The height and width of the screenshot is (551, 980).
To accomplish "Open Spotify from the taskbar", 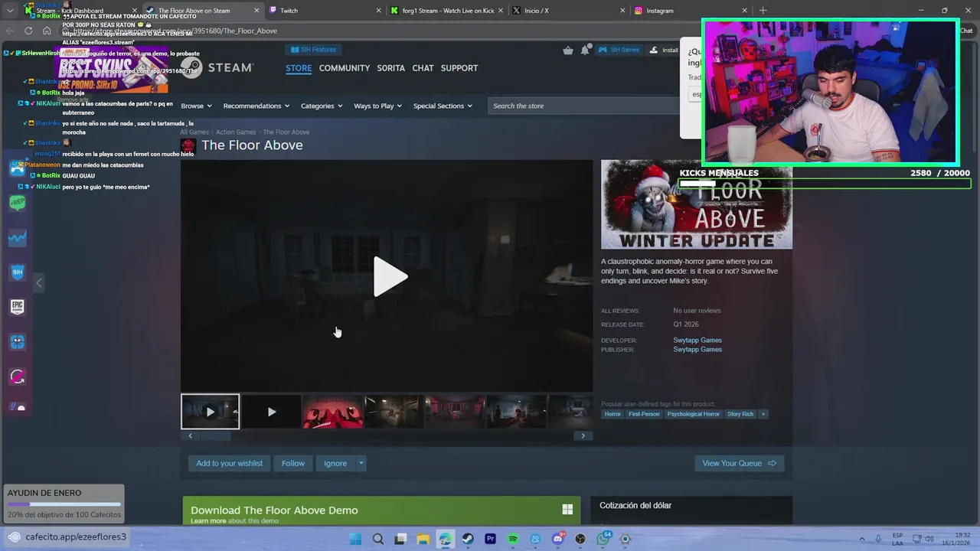I will pyautogui.click(x=513, y=539).
